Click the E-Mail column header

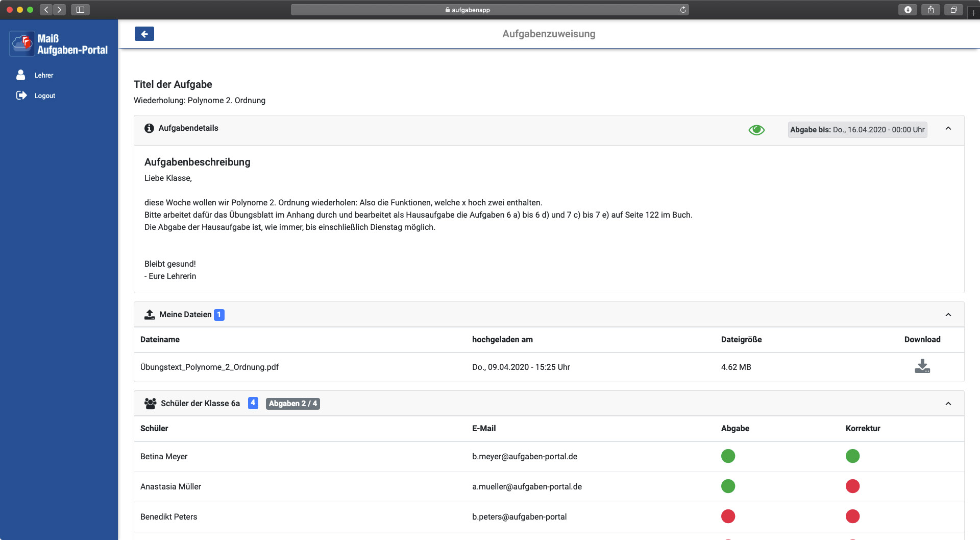(484, 428)
